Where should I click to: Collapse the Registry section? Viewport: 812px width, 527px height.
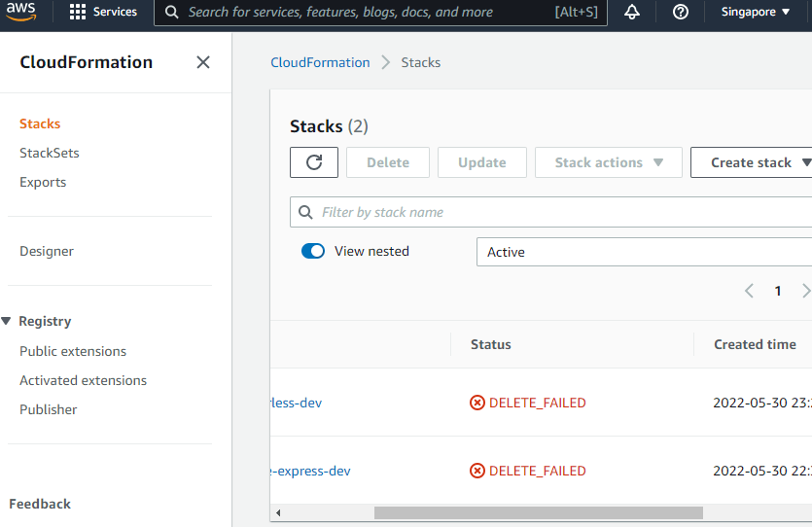click(6, 321)
